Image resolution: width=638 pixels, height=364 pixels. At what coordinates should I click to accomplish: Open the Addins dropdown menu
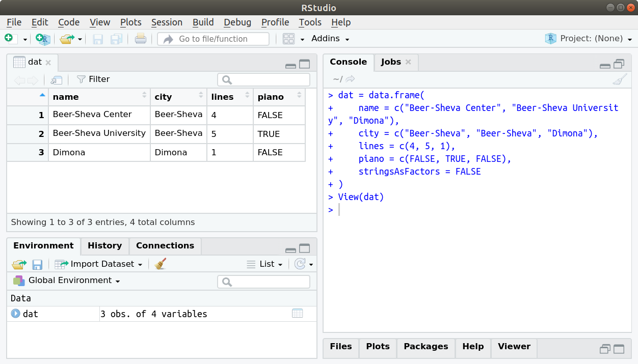pos(330,39)
